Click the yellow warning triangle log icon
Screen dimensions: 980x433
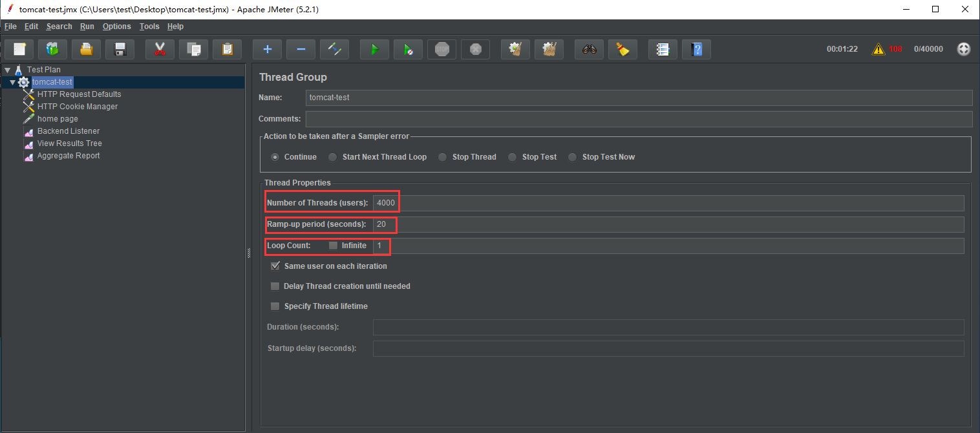[x=878, y=49]
